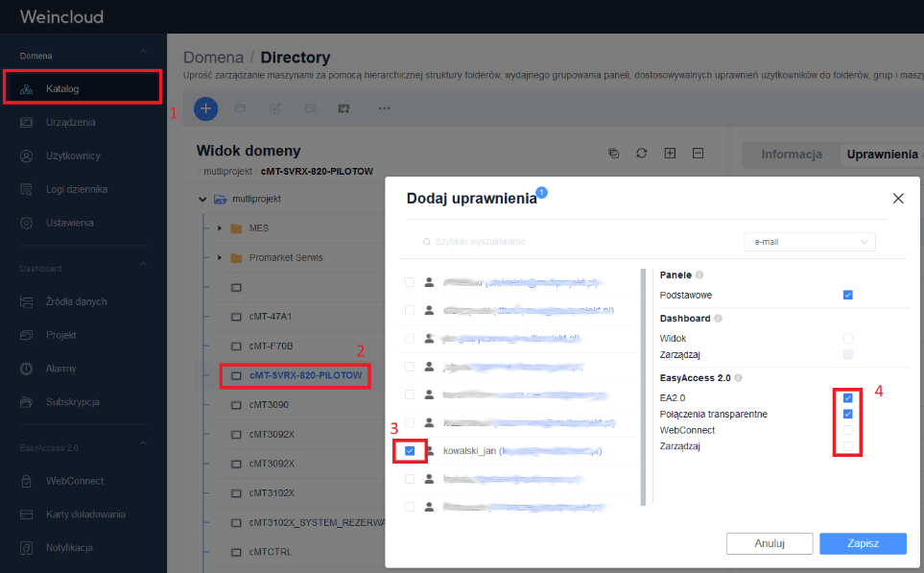Open Karty doładowania
The width and height of the screenshot is (924, 573).
[x=85, y=514]
